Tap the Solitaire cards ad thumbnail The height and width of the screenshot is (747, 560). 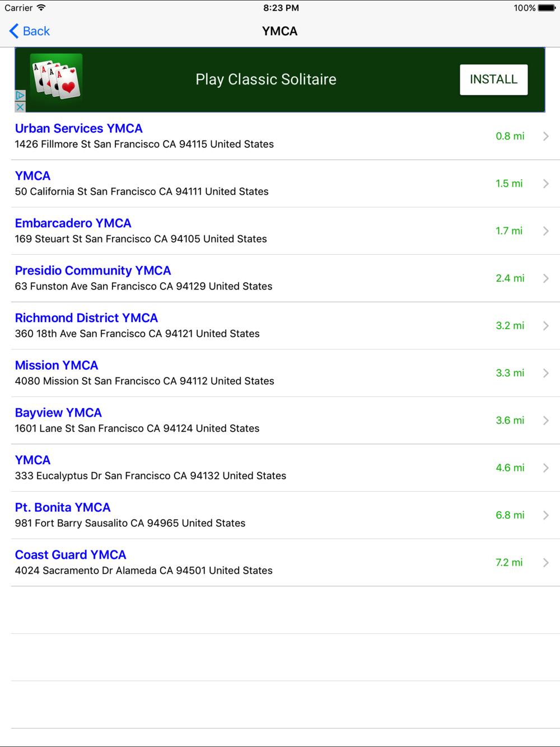(x=56, y=77)
